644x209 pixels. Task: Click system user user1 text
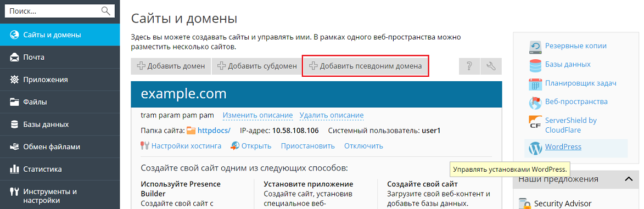pos(431,131)
